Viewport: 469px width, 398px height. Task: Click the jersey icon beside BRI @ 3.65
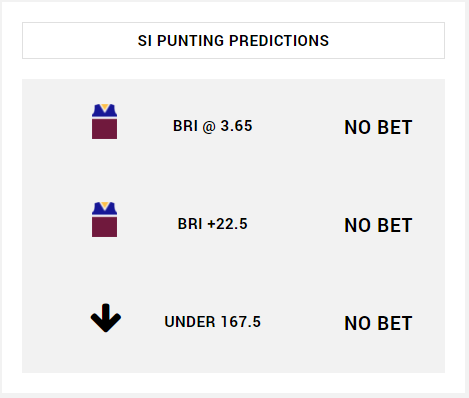[104, 121]
